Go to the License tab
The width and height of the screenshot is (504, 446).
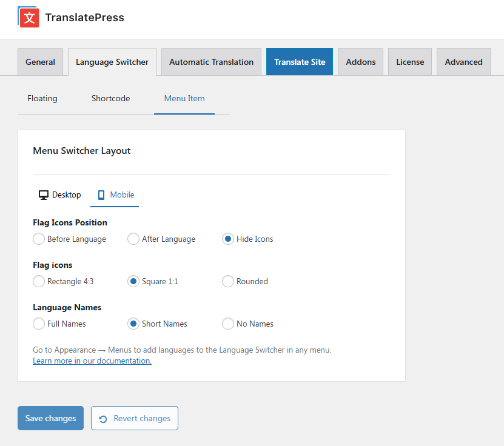point(410,62)
